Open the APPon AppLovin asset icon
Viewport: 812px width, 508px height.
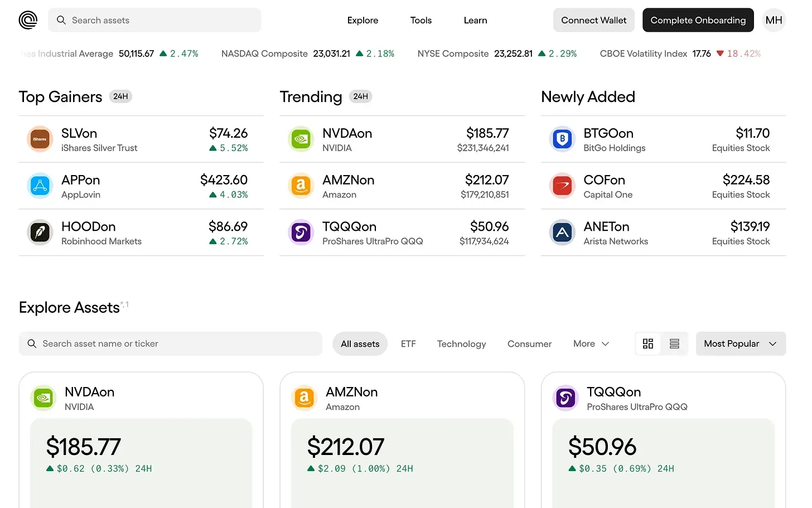[x=40, y=186]
